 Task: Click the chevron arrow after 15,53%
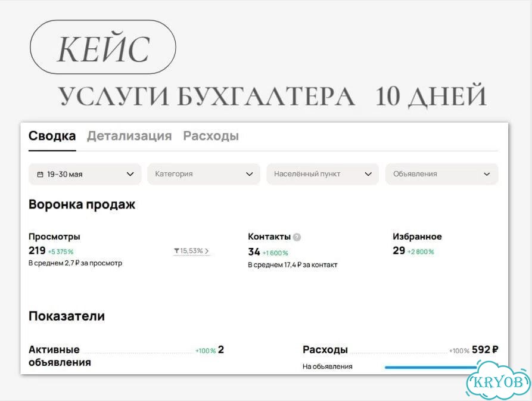[x=207, y=251]
